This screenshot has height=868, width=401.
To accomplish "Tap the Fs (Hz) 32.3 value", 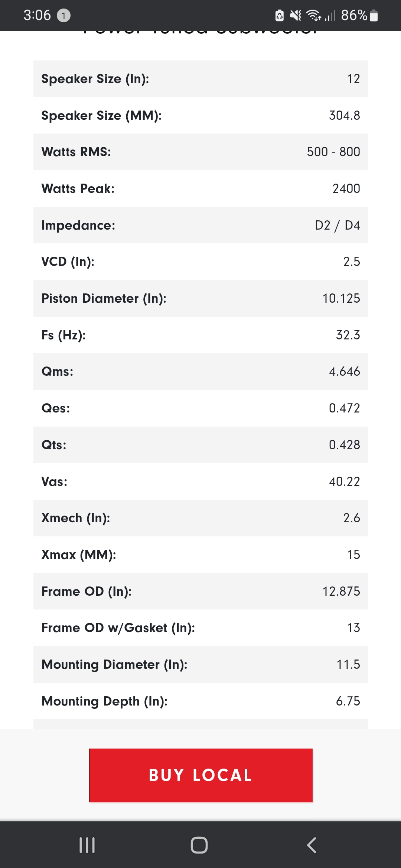I will pos(348,335).
